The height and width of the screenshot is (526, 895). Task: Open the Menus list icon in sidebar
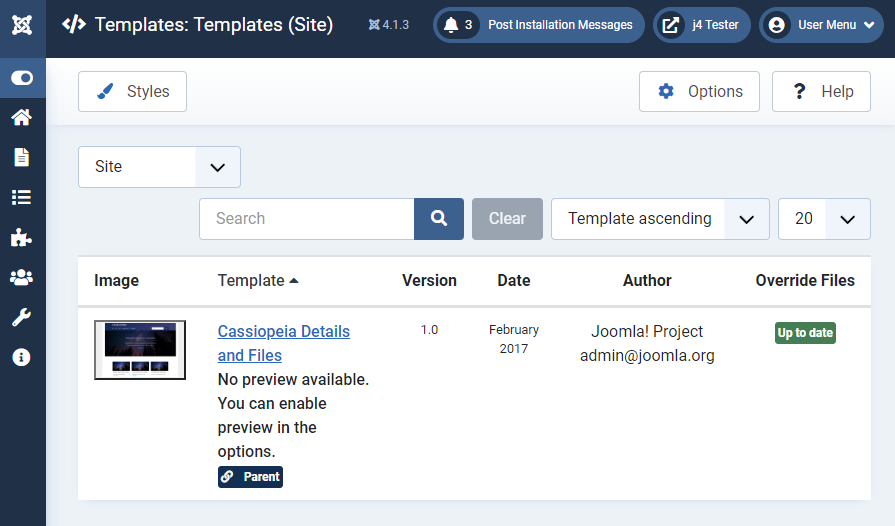pos(22,197)
